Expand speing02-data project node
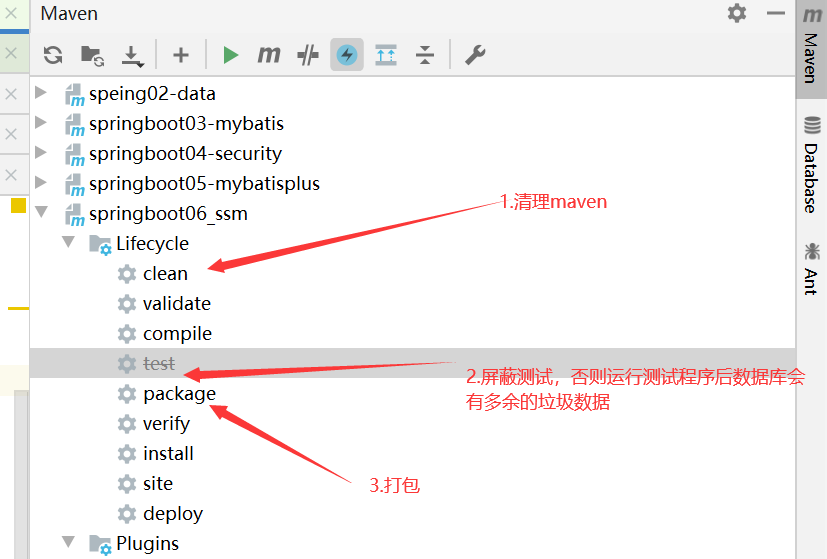 pos(41,93)
